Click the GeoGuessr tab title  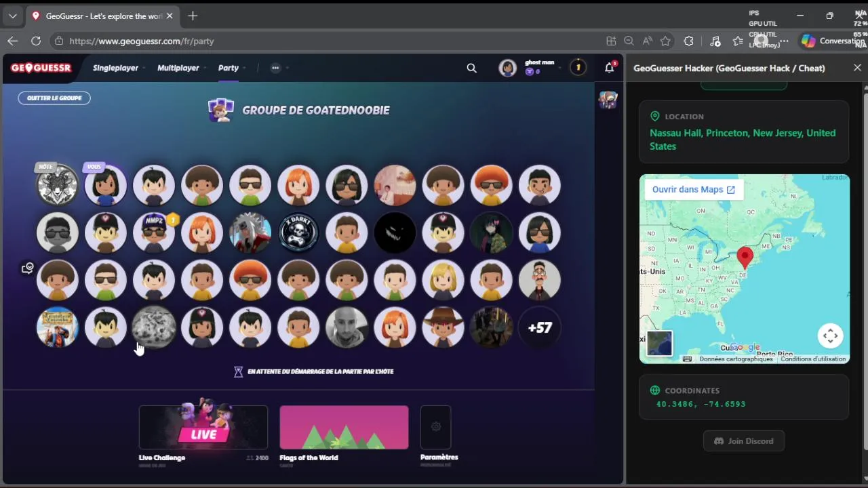coord(104,16)
